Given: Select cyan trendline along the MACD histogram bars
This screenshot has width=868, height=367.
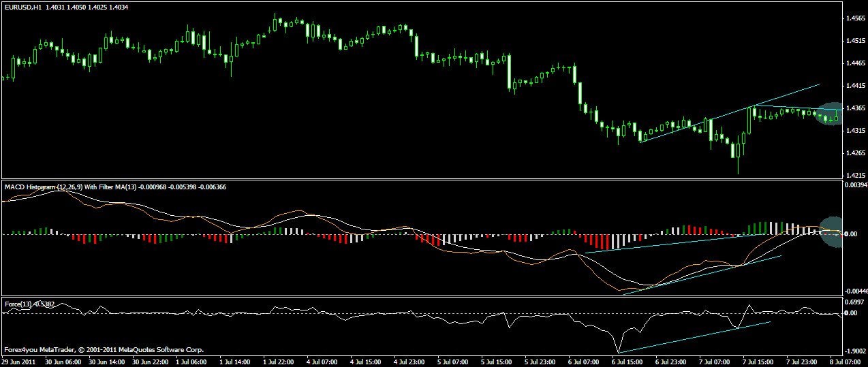Looking at the screenshot, I should click(668, 244).
